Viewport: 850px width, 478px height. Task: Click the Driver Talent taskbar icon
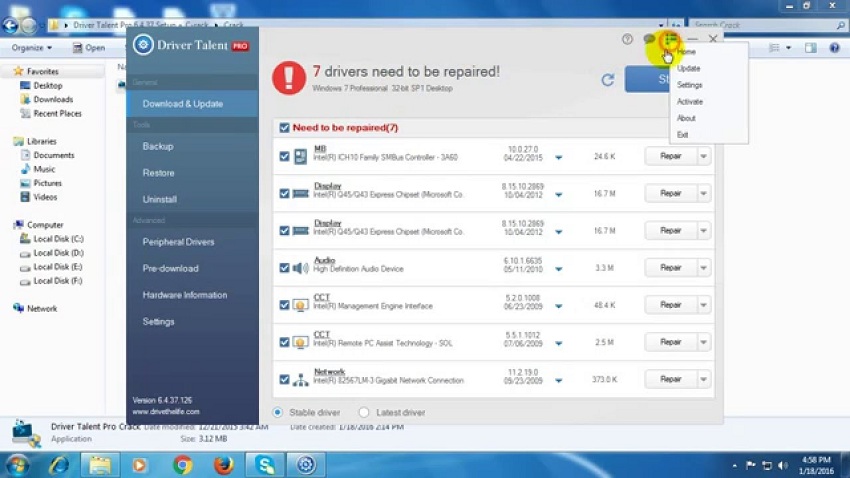306,465
